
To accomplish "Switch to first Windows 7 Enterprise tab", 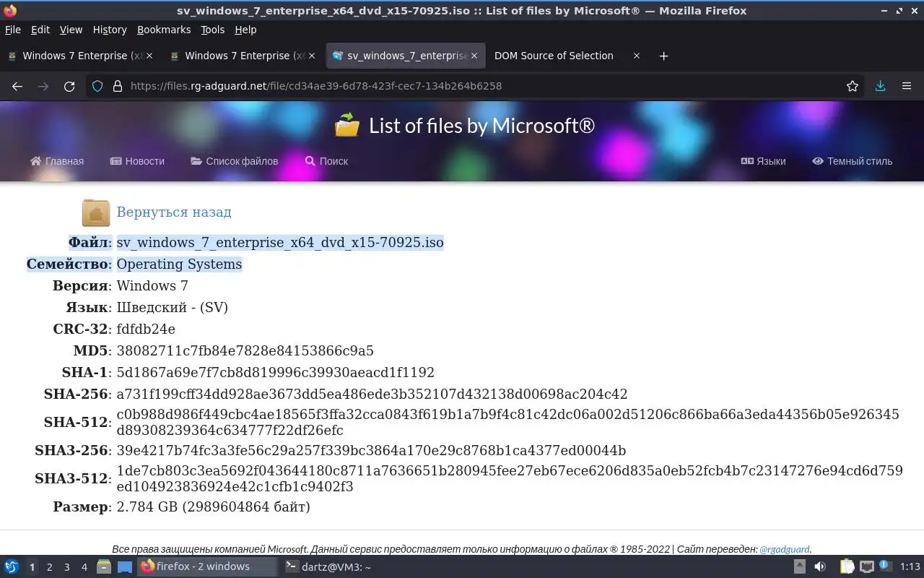I will [81, 56].
